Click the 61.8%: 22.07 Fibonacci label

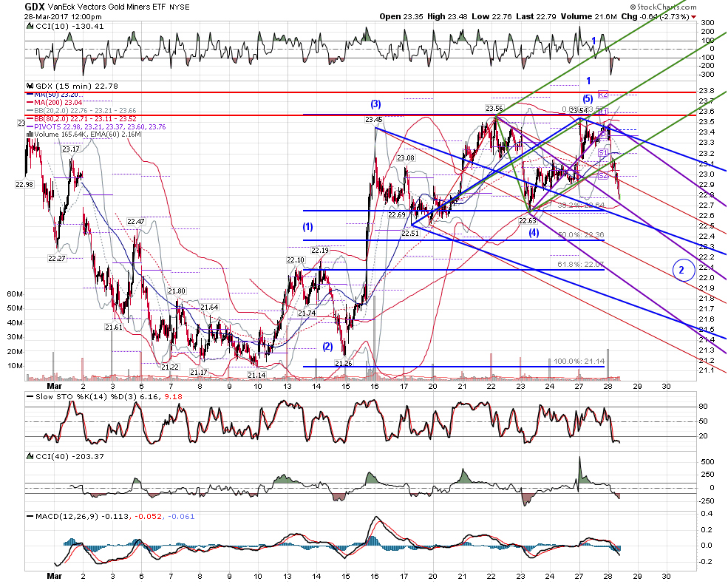[581, 264]
